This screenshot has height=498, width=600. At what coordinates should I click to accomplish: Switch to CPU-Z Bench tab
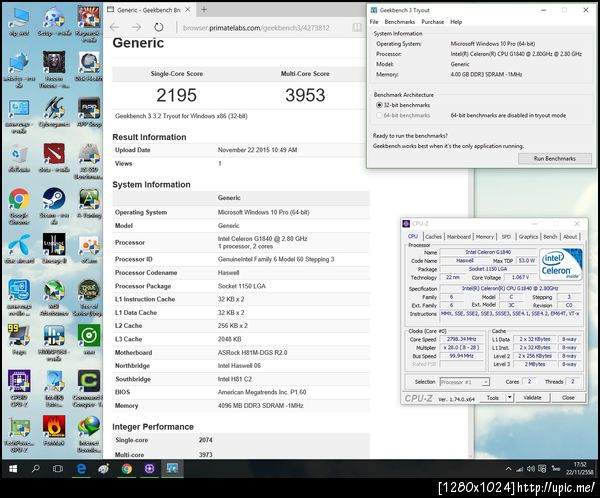coord(550,237)
